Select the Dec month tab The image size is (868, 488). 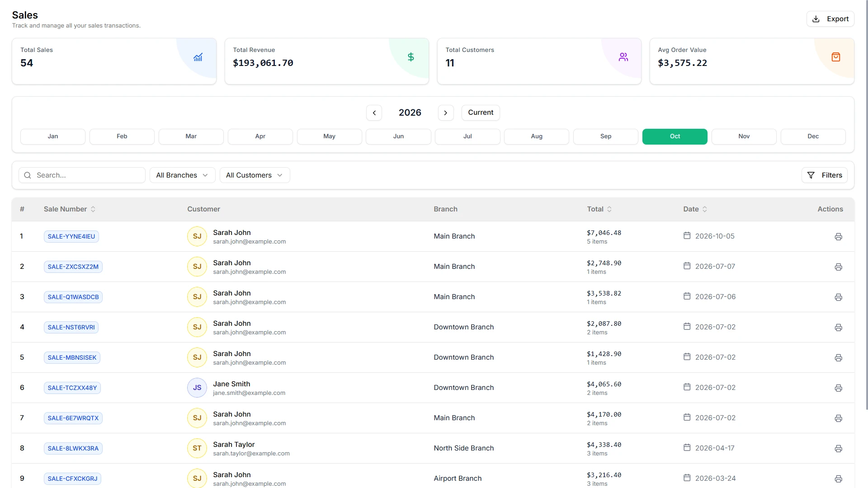click(x=813, y=136)
